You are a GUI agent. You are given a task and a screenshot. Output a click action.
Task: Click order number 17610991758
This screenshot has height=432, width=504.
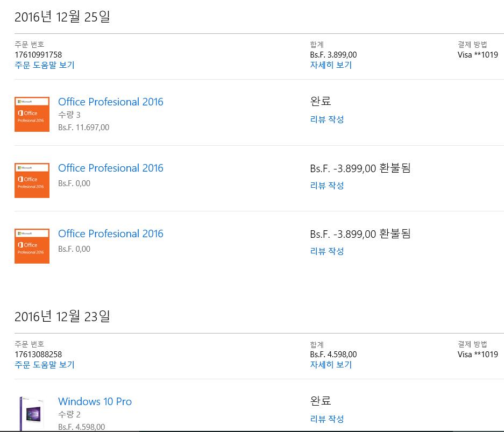click(38, 54)
